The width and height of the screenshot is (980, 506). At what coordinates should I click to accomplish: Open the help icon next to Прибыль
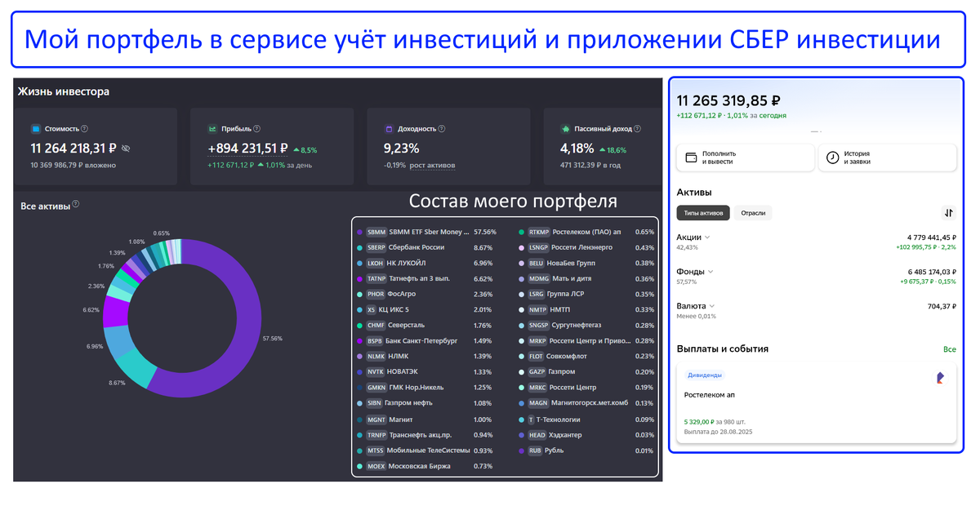click(256, 129)
